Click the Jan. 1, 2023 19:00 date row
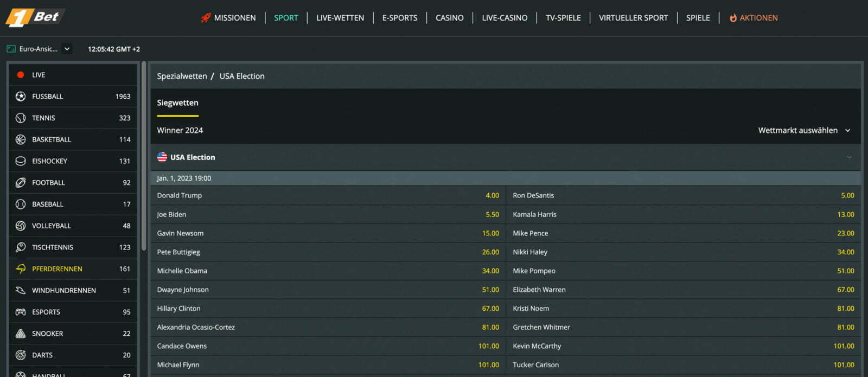Screen dimensions: 868x377 point(506,178)
